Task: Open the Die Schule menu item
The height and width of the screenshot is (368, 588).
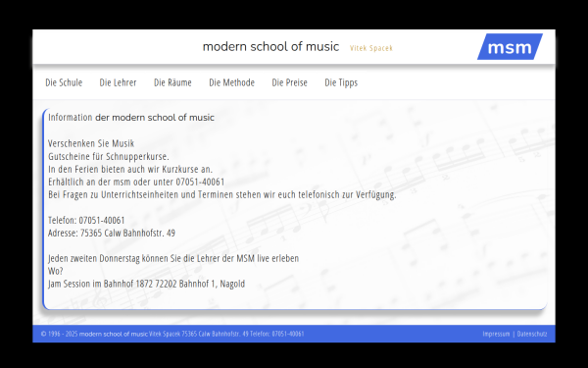Action: click(64, 82)
